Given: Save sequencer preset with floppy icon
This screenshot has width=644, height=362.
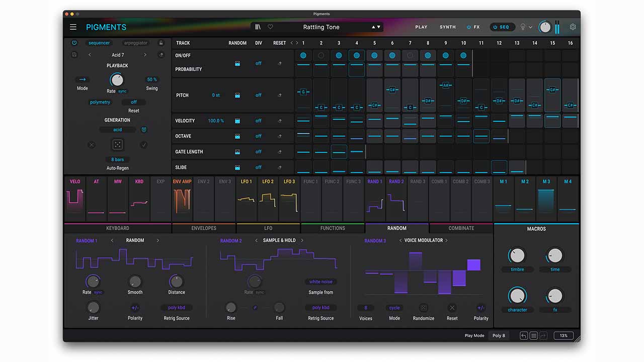Looking at the screenshot, I should point(74,55).
